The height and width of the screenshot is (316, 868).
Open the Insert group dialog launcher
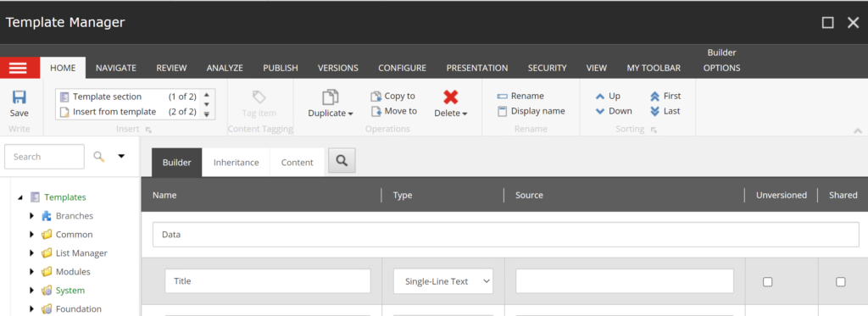point(148,130)
